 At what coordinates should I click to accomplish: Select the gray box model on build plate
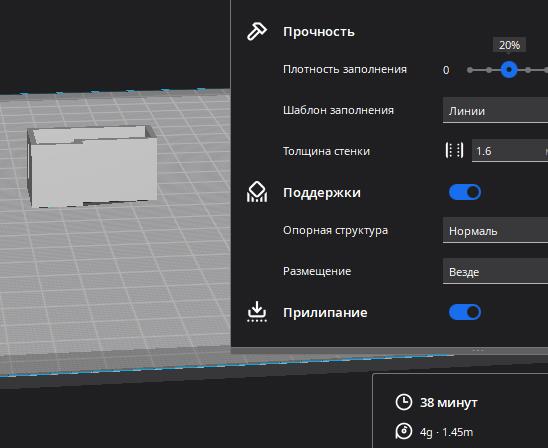click(x=93, y=166)
